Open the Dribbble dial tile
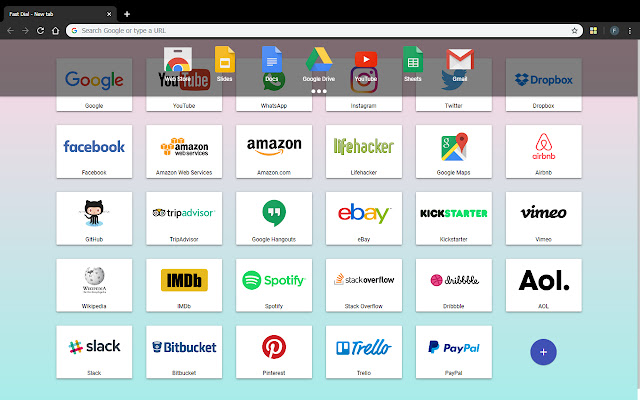 [454, 285]
